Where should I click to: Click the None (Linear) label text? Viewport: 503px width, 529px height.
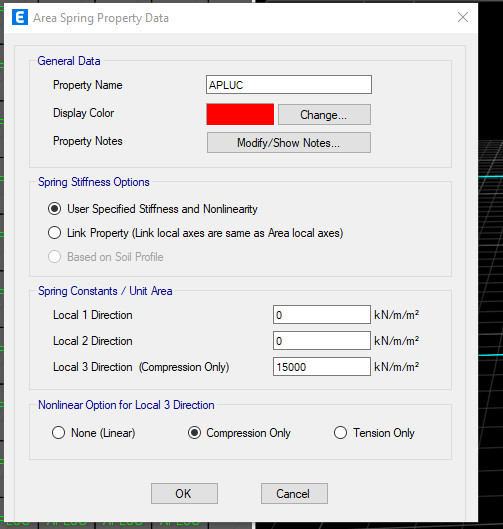[103, 433]
